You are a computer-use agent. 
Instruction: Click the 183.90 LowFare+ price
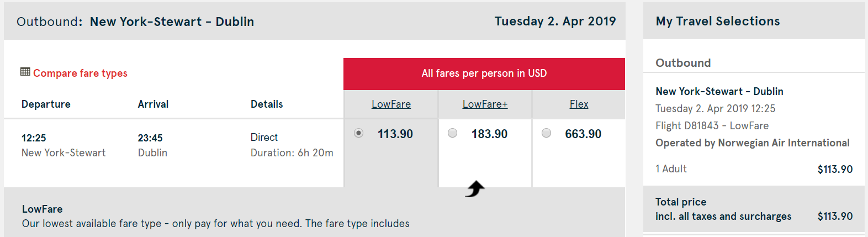click(489, 134)
